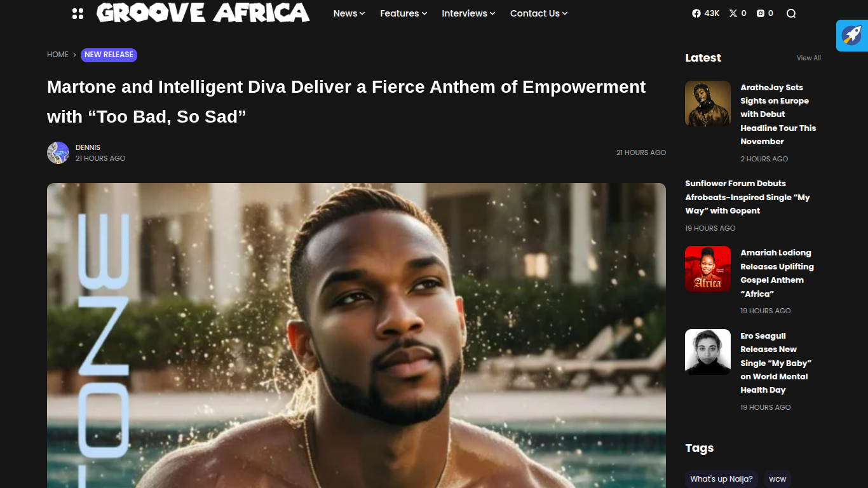Go to HOME breadcrumb link

(58, 55)
